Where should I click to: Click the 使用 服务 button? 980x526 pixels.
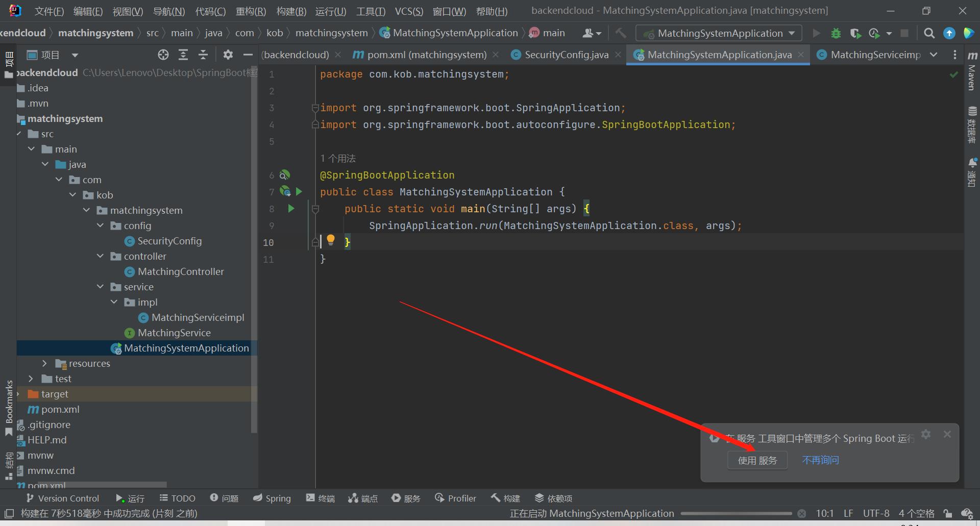coord(757,460)
